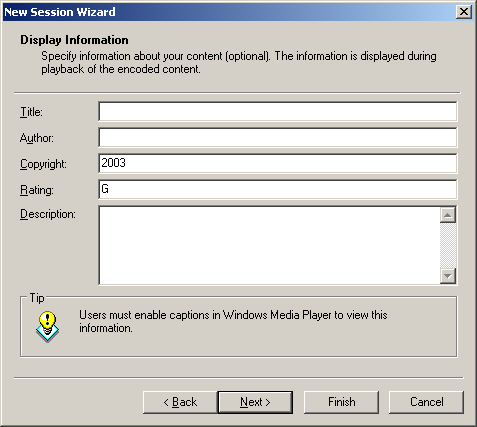Viewport: 477px width, 427px height.
Task: Focus the Author input field
Action: (x=278, y=138)
